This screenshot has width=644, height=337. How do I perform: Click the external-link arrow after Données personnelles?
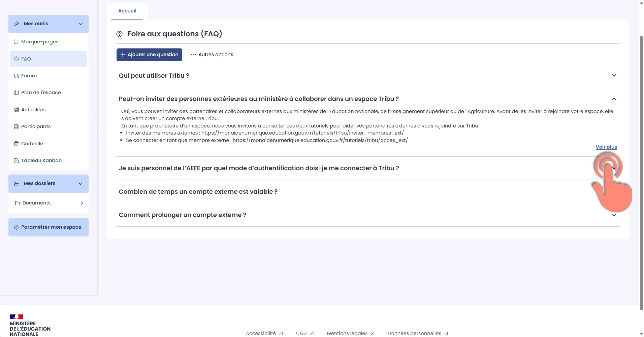[x=446, y=334]
